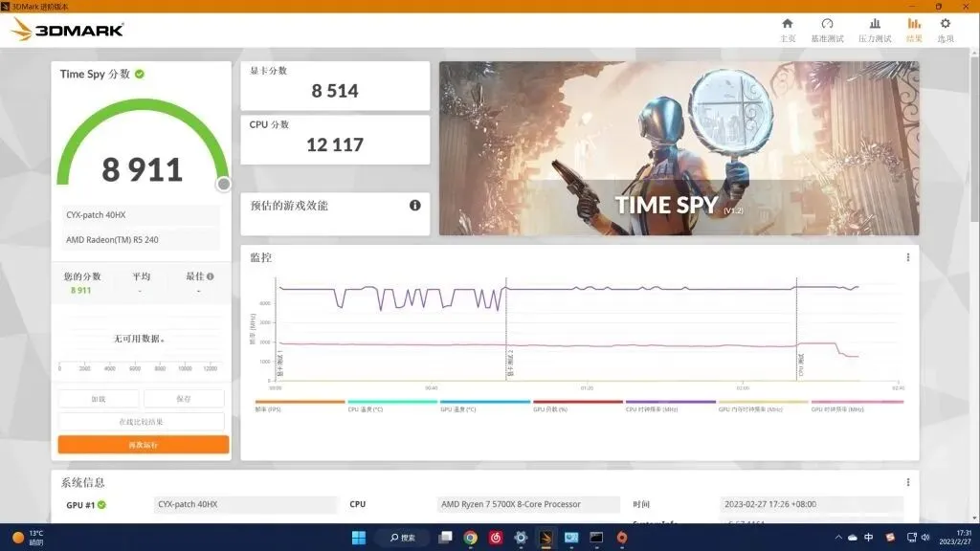Click the 8 514 显卡分数 value
Viewport: 980px width, 551px height.
[x=335, y=91]
